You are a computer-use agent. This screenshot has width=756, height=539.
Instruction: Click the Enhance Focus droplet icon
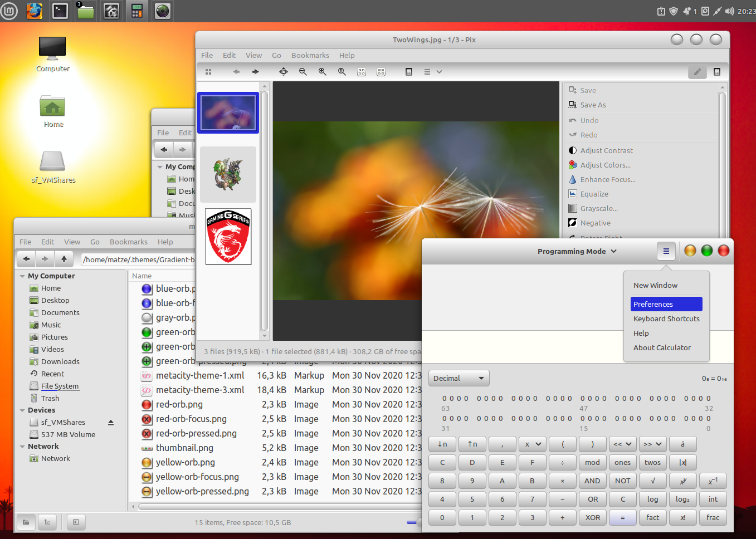pos(572,179)
